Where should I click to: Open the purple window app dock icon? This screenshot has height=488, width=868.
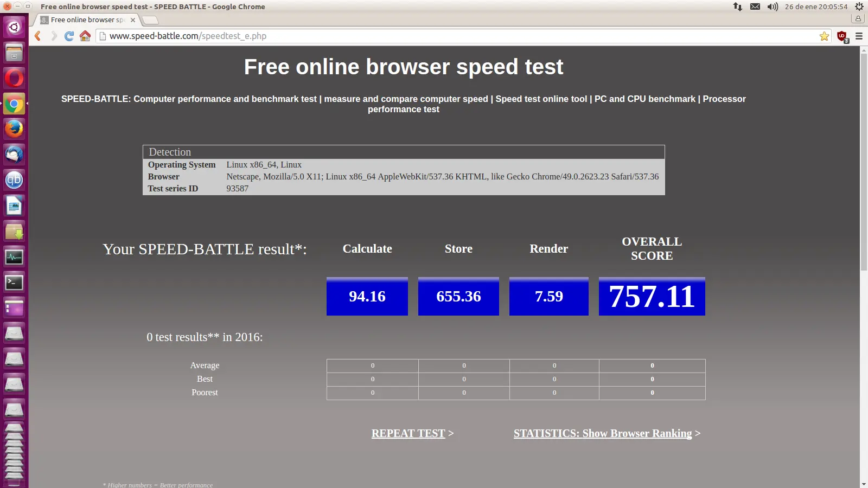14,308
